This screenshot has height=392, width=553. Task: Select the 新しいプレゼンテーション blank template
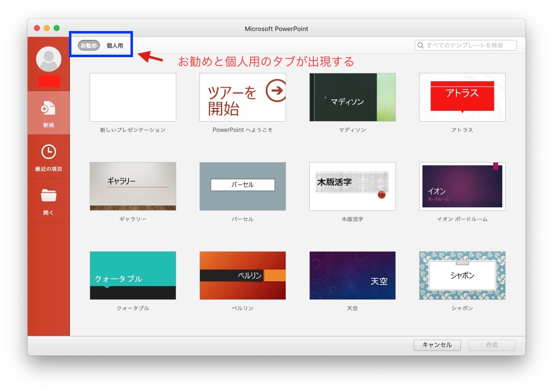coord(133,97)
